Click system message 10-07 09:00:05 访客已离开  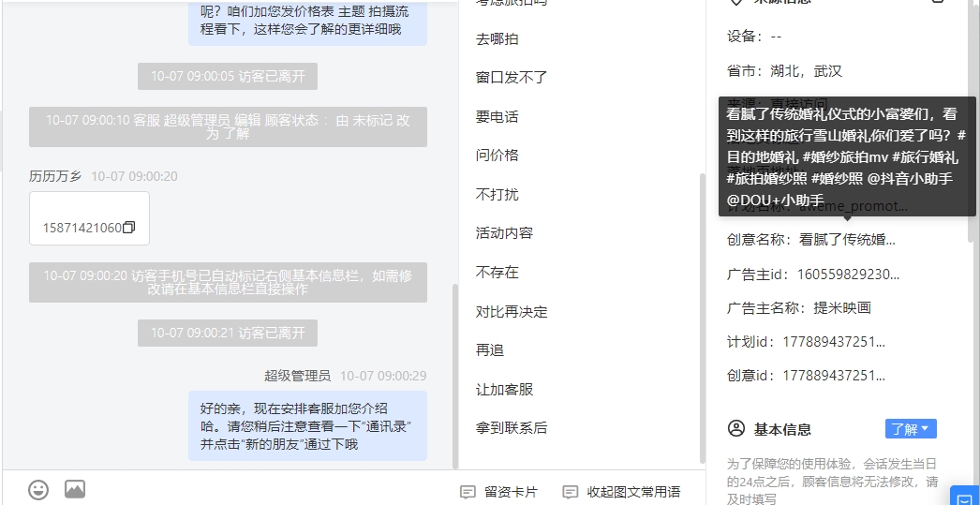[228, 76]
